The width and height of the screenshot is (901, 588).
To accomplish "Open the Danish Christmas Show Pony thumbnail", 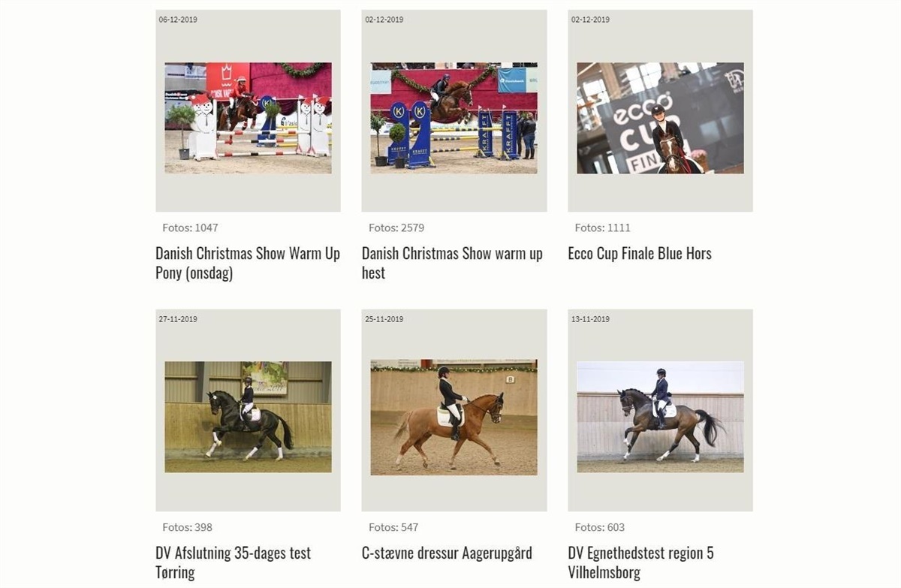I will pos(248,118).
